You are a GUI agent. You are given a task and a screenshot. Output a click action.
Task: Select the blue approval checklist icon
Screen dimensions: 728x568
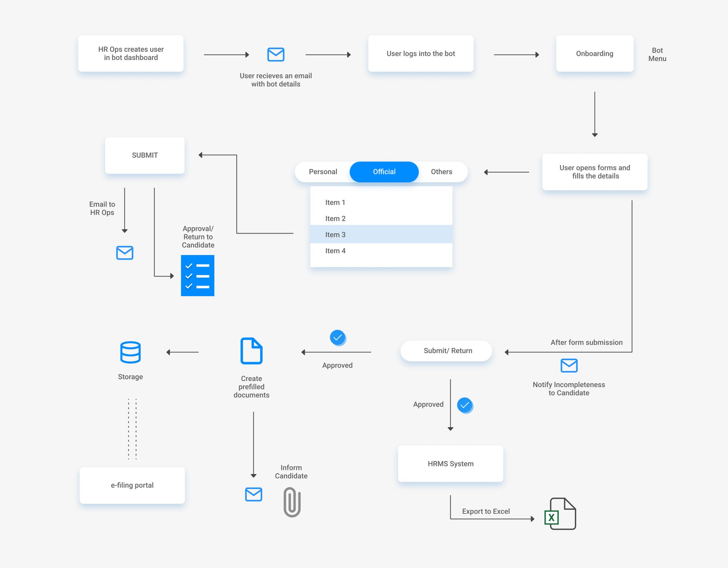tap(198, 275)
